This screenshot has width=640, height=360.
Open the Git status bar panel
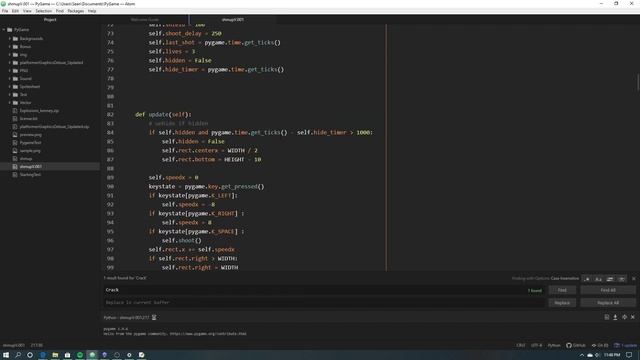click(600, 345)
